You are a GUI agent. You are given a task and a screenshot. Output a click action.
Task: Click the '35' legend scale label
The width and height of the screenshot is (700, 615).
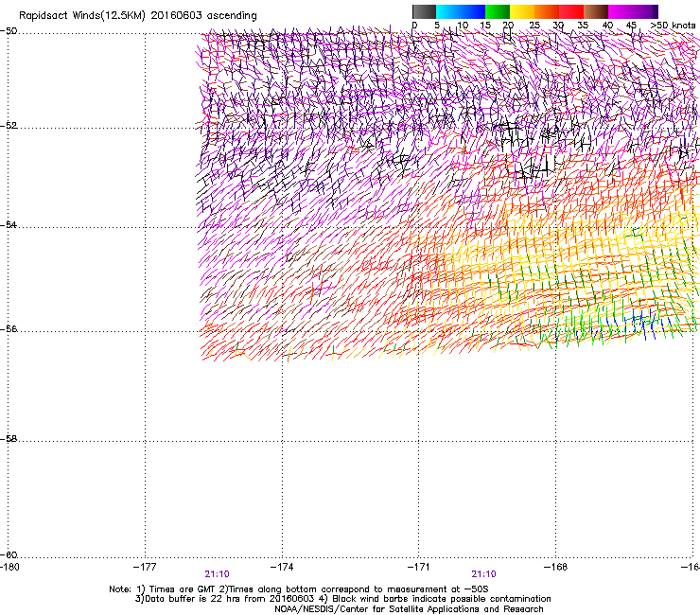point(583,26)
